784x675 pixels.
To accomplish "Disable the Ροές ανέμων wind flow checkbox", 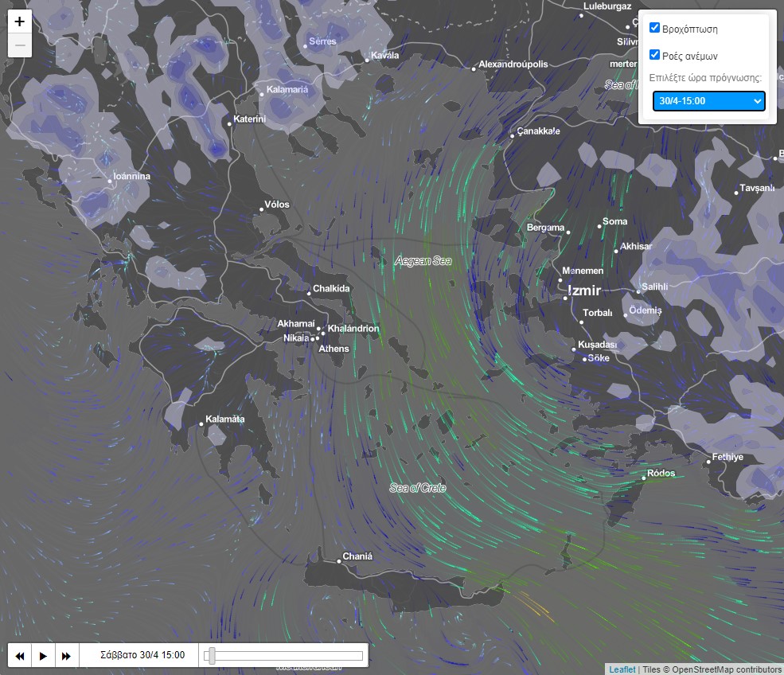I will (x=655, y=55).
